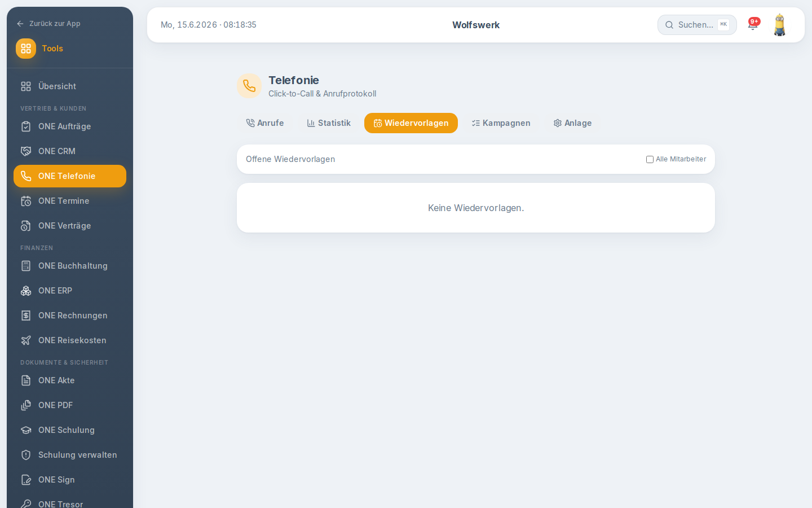The width and height of the screenshot is (812, 508).
Task: Open ONE Rechnungen module
Action: click(x=70, y=316)
